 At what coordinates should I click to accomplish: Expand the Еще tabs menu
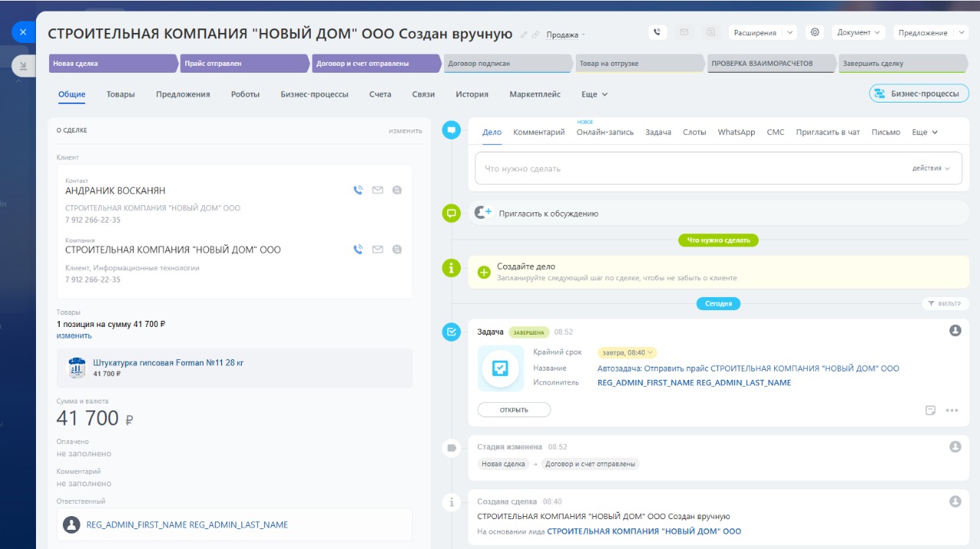(x=594, y=95)
